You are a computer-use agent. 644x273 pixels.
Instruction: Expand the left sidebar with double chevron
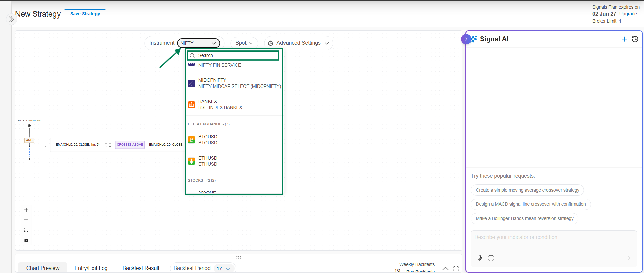pos(12,19)
